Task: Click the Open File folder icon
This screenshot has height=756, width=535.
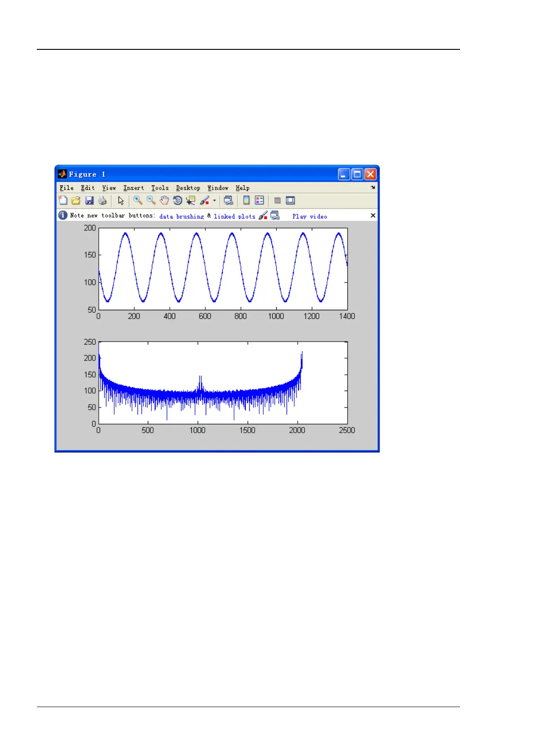Action: (x=76, y=201)
